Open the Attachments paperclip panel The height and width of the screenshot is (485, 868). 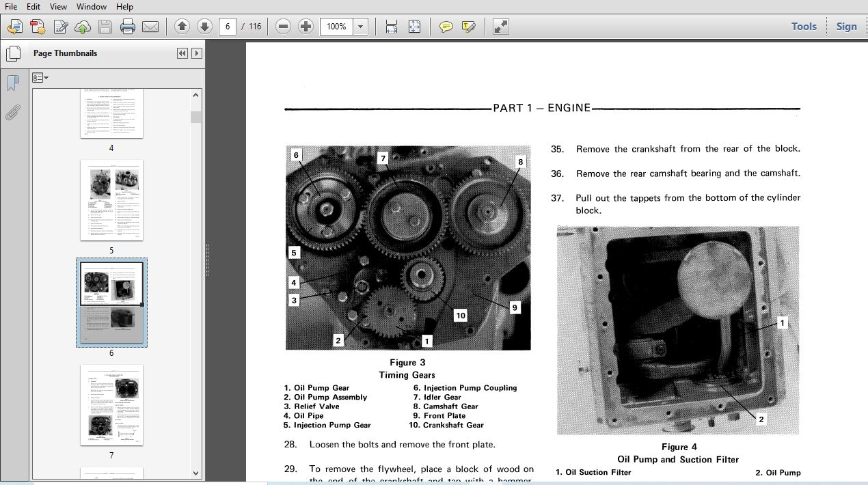12,112
